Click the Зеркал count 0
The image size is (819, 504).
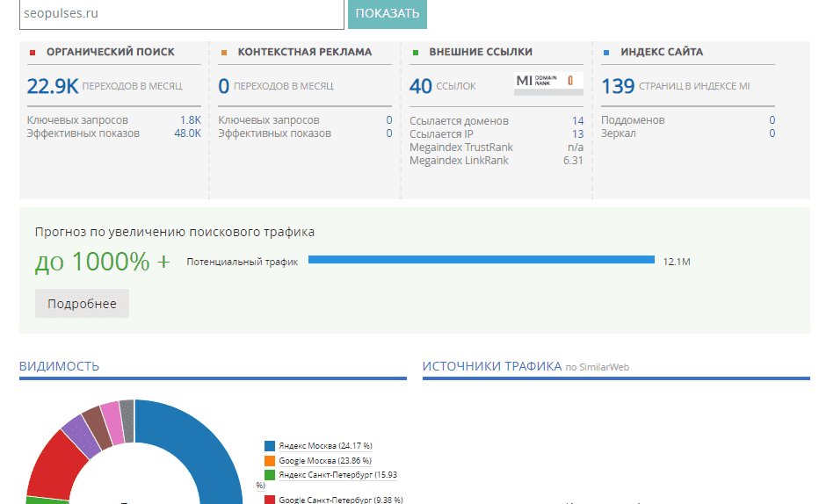tap(772, 133)
